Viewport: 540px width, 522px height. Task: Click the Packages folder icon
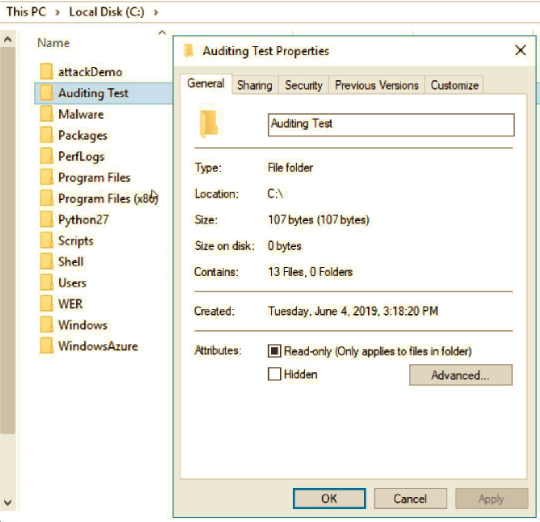point(46,135)
